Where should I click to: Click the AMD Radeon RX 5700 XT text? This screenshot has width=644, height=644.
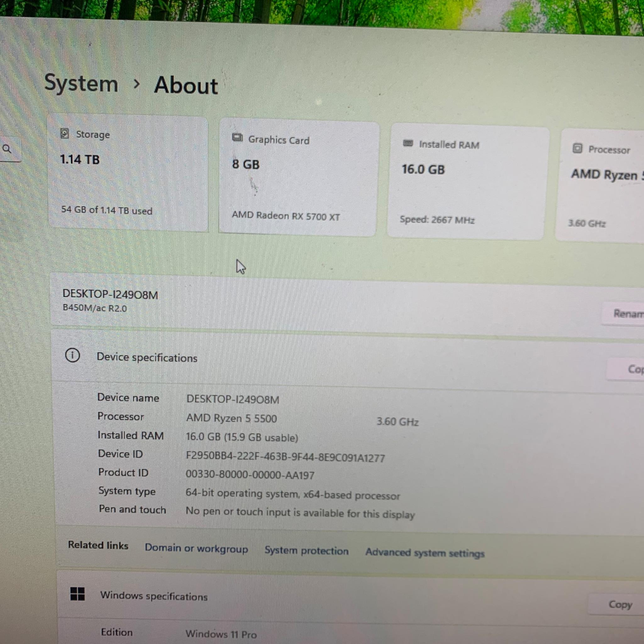tap(286, 216)
